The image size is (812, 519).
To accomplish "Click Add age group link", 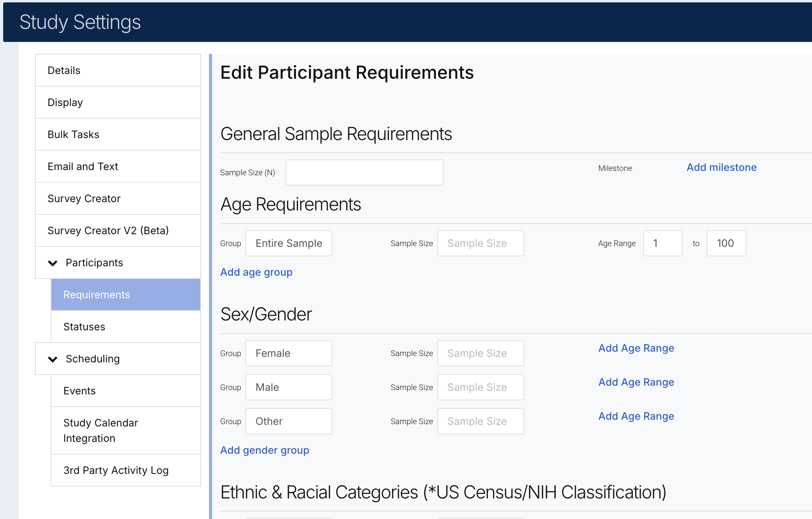I will click(256, 272).
